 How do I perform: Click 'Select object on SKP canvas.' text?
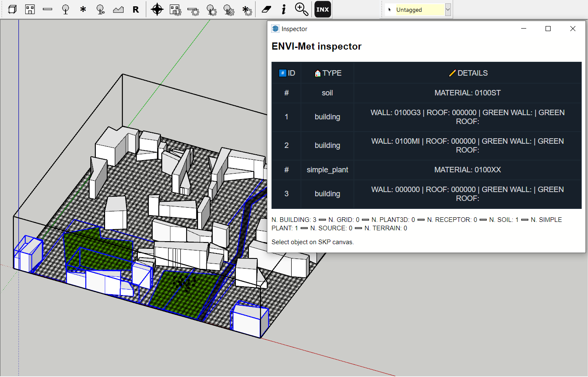click(313, 242)
